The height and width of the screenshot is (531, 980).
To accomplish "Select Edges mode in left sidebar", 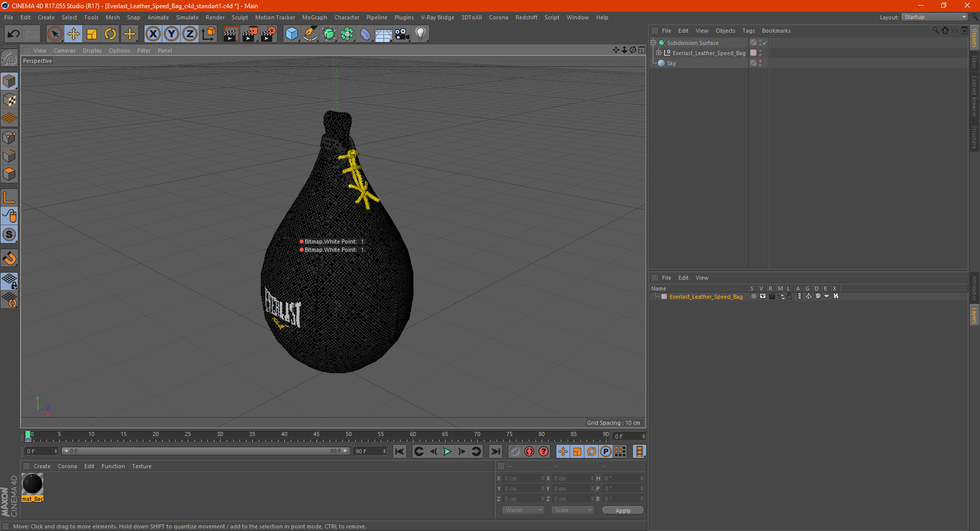I will [x=9, y=156].
